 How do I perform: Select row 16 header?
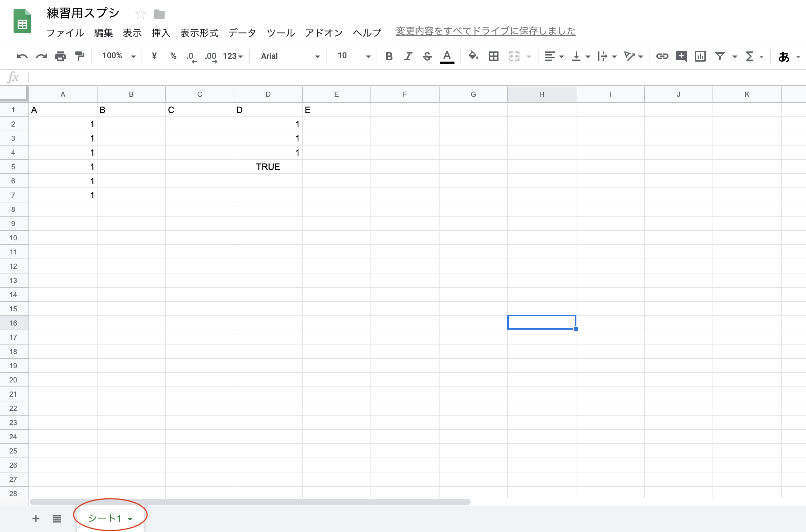[14, 323]
